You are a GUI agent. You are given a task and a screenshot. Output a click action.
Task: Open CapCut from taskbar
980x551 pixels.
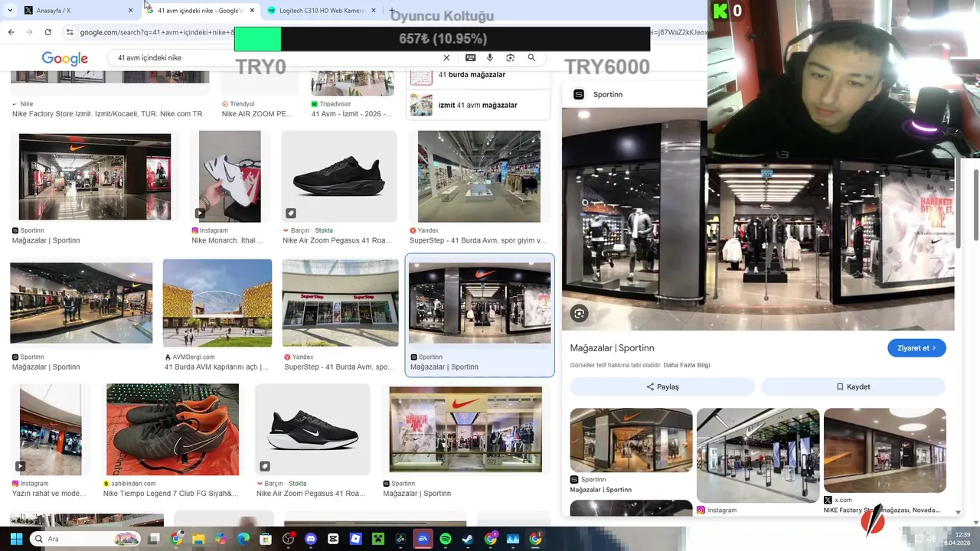pyautogui.click(x=333, y=539)
